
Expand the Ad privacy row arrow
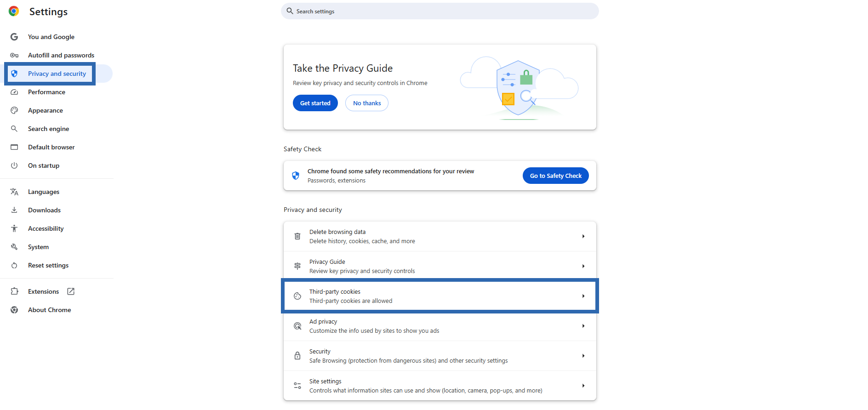coord(583,326)
